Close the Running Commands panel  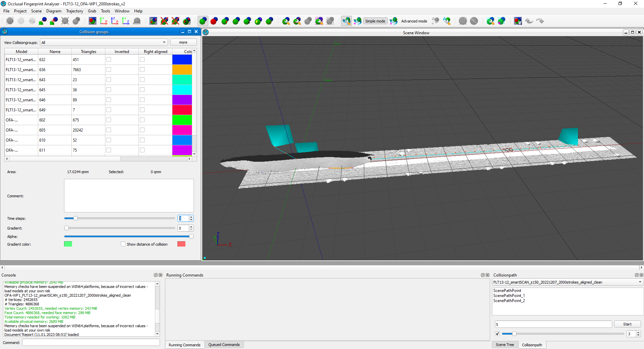coord(487,275)
